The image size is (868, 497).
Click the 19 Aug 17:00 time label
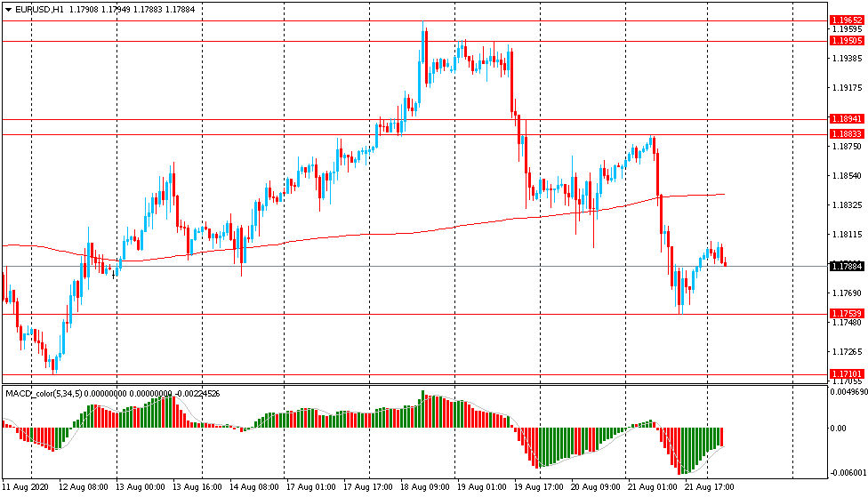tap(539, 487)
